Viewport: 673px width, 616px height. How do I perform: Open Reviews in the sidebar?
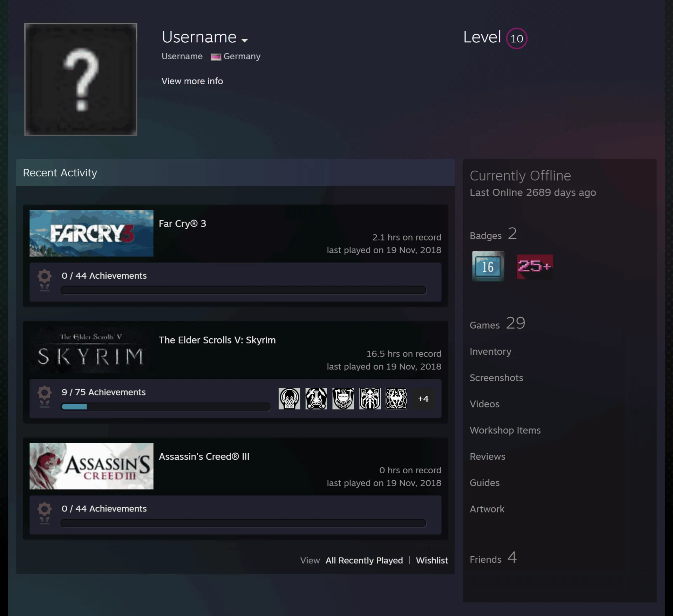tap(488, 456)
